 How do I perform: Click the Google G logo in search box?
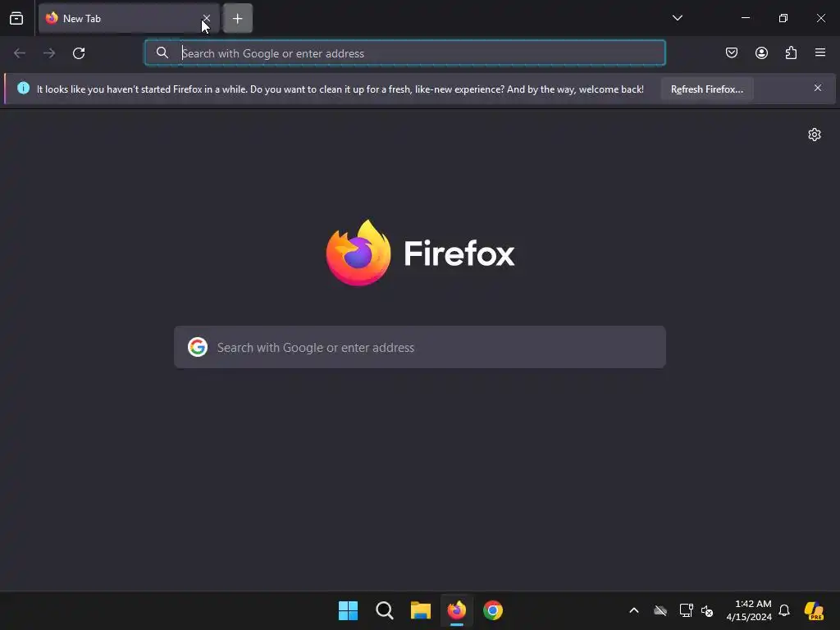pos(198,347)
